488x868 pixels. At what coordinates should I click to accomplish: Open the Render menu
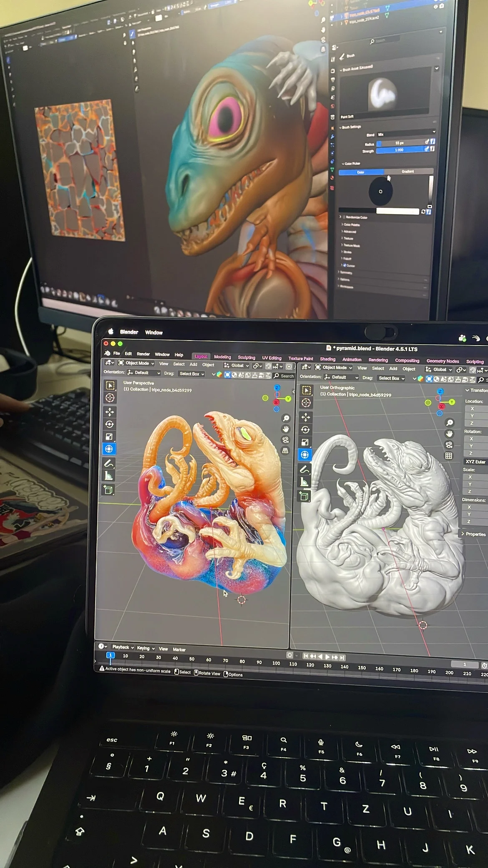pyautogui.click(x=143, y=354)
